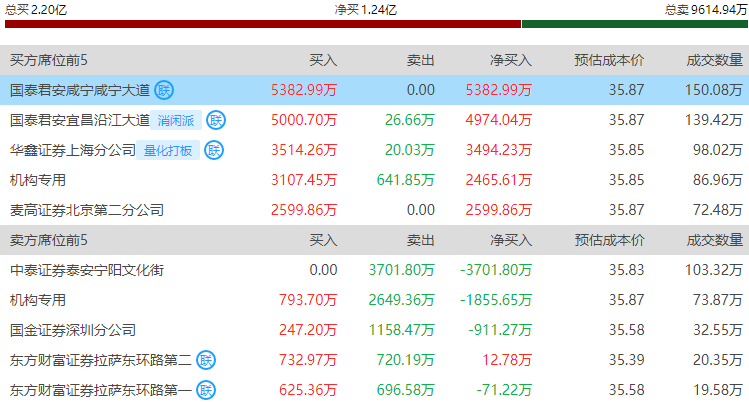Click the 联 icon beside 华鑫证券上海分公司
Image resolution: width=749 pixels, height=403 pixels.
click(x=214, y=150)
